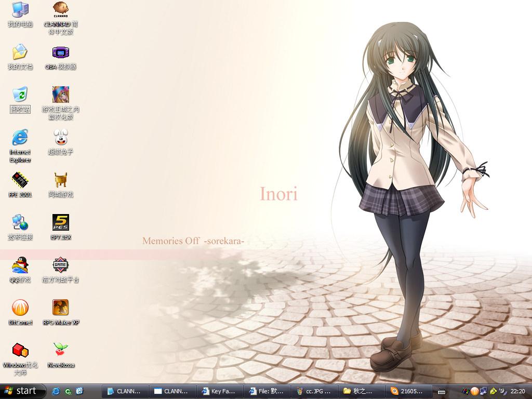Select the BitComet desktop shortcut
The image size is (532, 399).
[20, 312]
